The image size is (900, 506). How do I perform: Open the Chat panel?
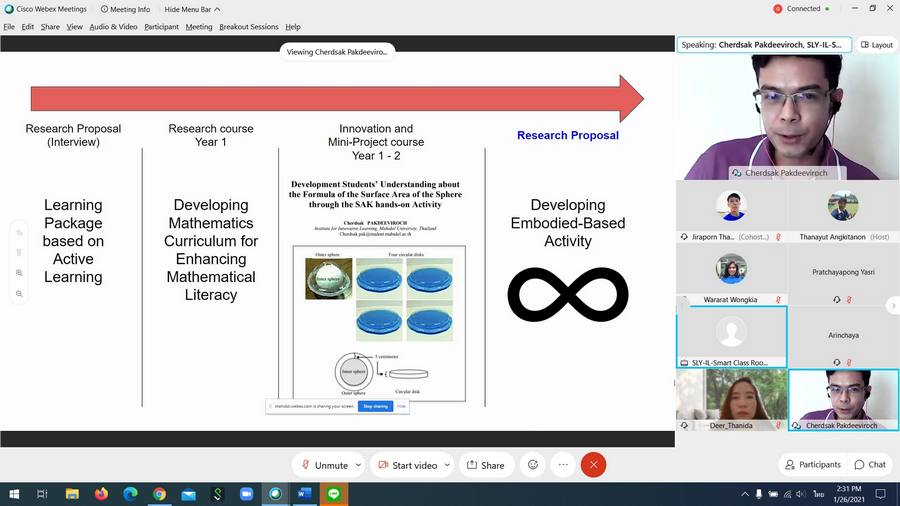[x=870, y=464]
